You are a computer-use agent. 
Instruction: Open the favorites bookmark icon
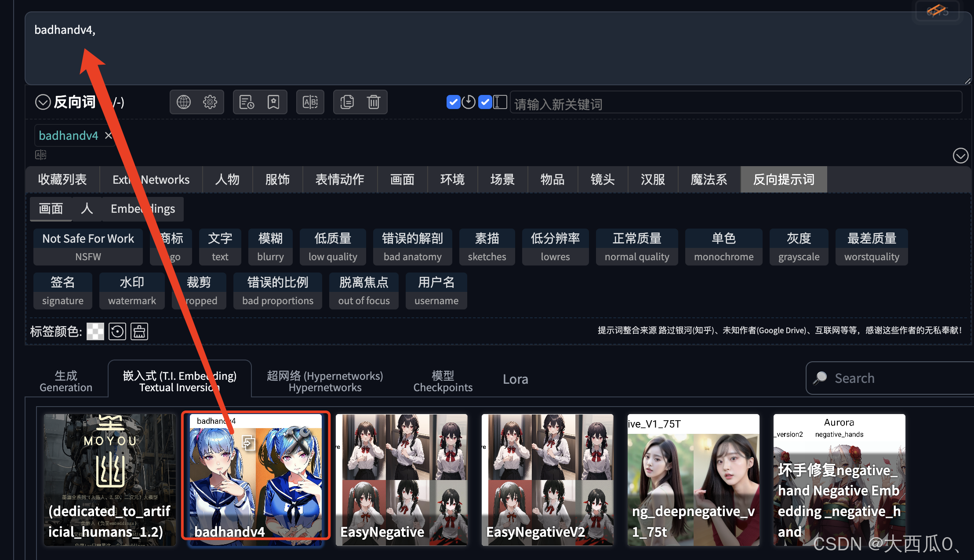[x=273, y=102]
